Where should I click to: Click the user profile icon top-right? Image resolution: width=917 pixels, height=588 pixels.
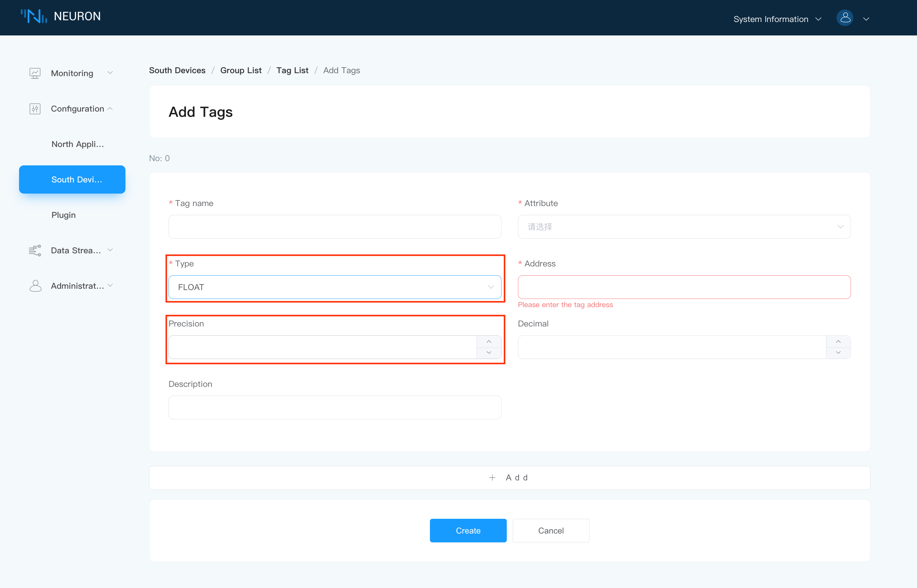click(844, 18)
